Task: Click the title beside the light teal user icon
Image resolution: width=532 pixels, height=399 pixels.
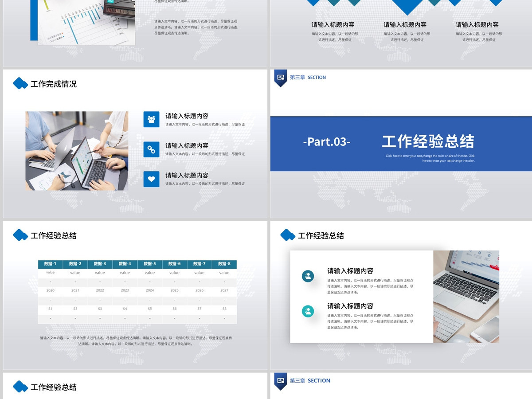Action: click(350, 306)
